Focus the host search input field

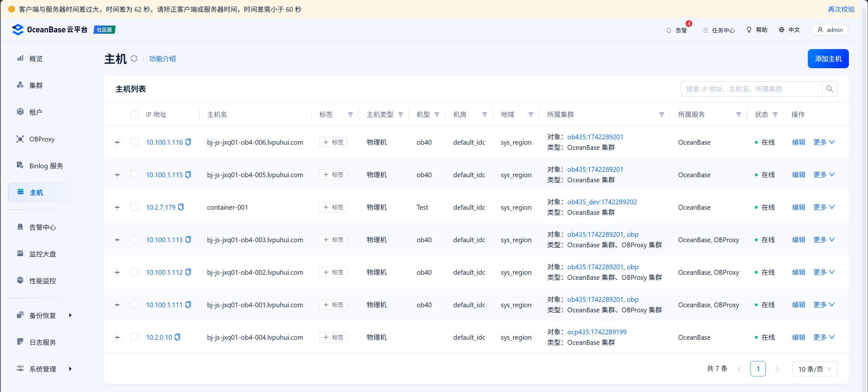(x=751, y=89)
